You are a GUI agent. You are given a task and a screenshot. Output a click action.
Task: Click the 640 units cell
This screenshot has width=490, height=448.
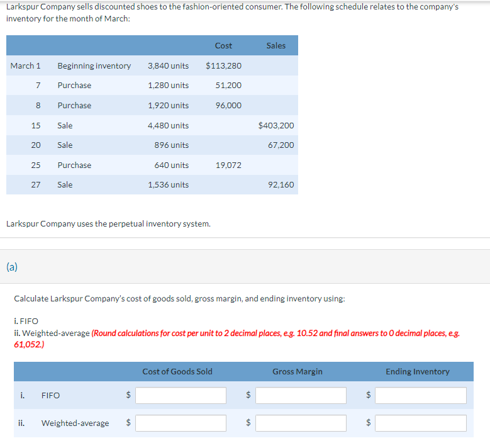click(x=171, y=165)
